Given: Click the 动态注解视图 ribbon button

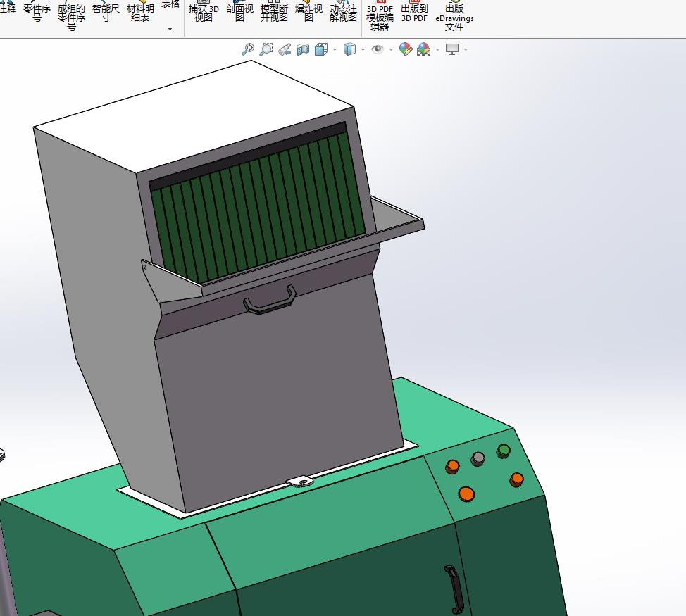Looking at the screenshot, I should 344,12.
